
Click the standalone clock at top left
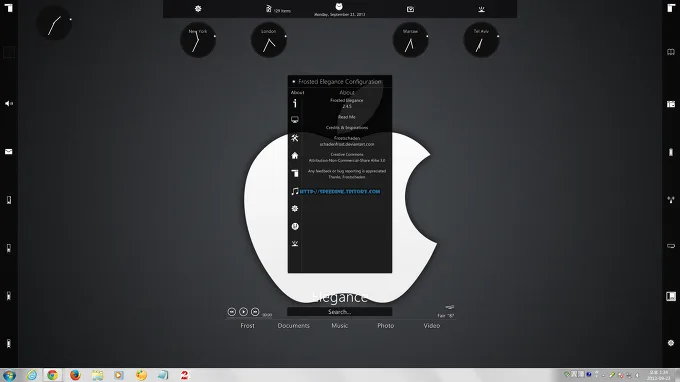pos(55,24)
